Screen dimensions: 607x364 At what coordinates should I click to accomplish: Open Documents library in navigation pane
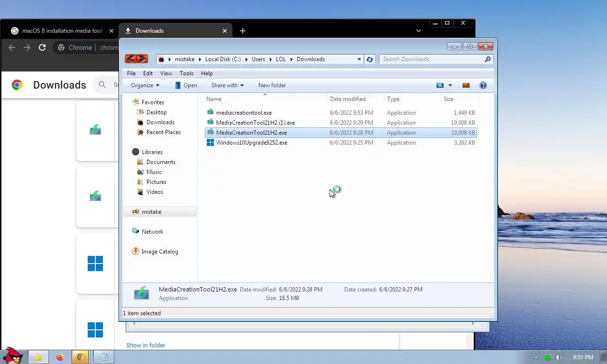click(161, 162)
